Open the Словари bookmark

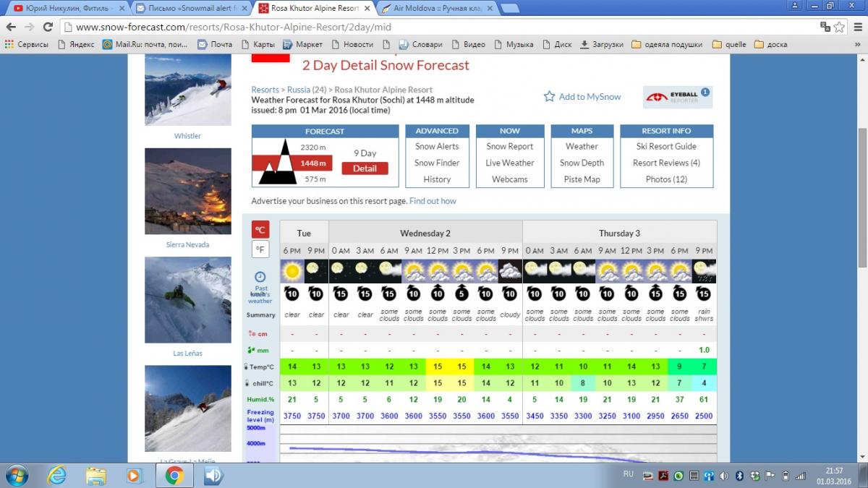[421, 44]
